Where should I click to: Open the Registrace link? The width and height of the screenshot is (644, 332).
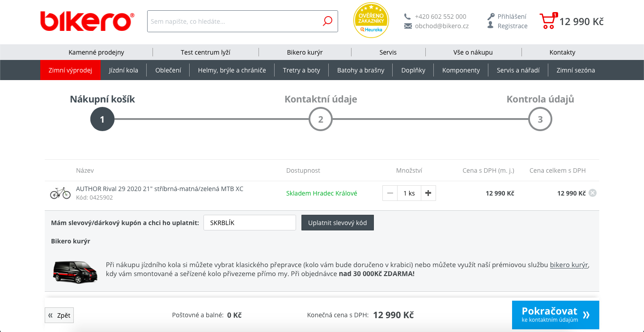tap(513, 26)
